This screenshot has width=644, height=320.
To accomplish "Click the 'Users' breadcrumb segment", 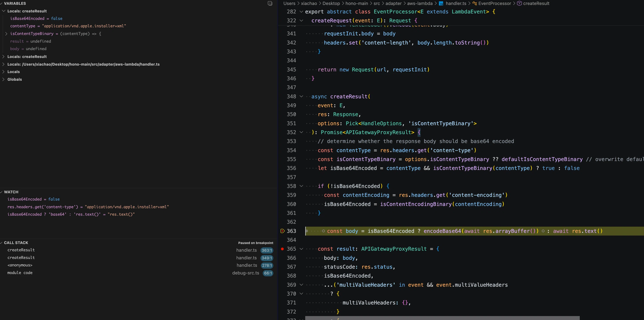I will pyautogui.click(x=289, y=4).
